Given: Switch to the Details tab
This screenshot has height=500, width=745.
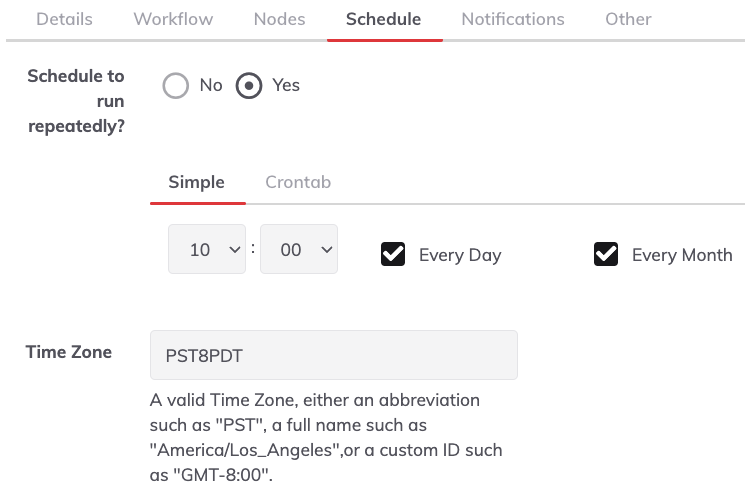Looking at the screenshot, I should coord(64,19).
